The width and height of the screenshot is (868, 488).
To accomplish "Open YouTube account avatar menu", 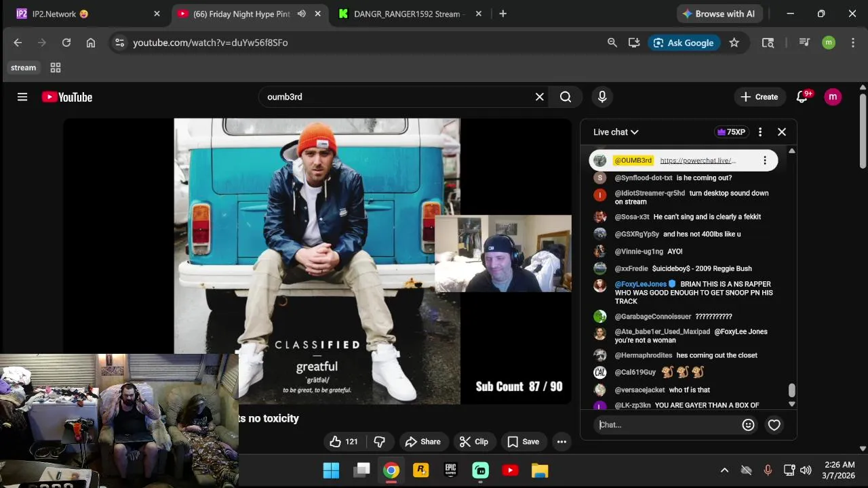I will click(x=833, y=97).
